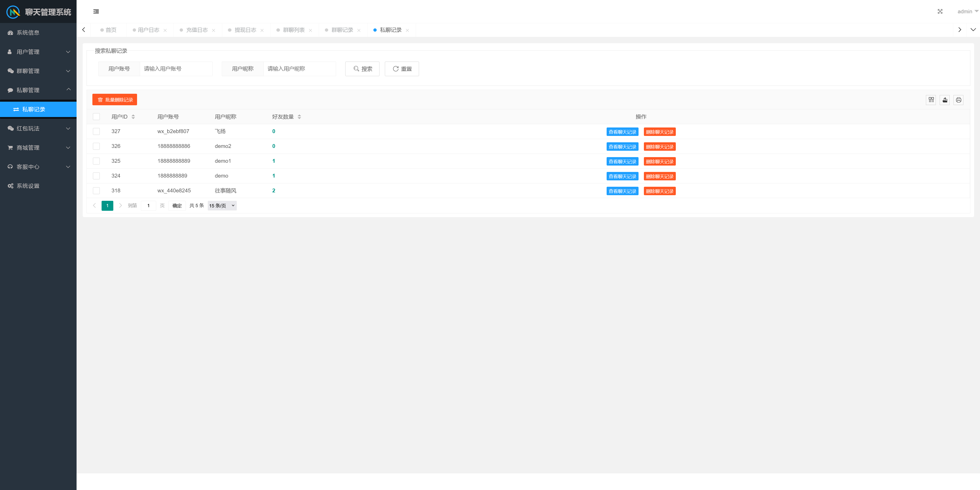The height and width of the screenshot is (490, 980).
Task: Click the export table icon
Action: pyautogui.click(x=945, y=100)
